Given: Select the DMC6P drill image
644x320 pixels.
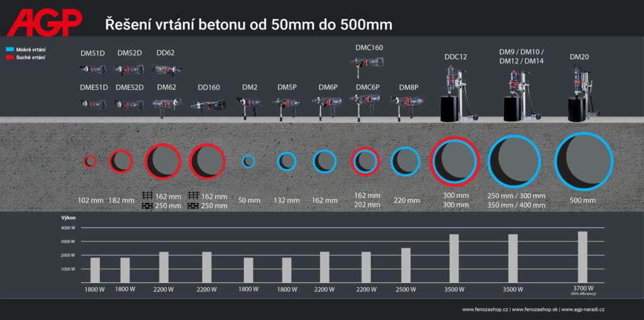Looking at the screenshot, I should pos(365,107).
